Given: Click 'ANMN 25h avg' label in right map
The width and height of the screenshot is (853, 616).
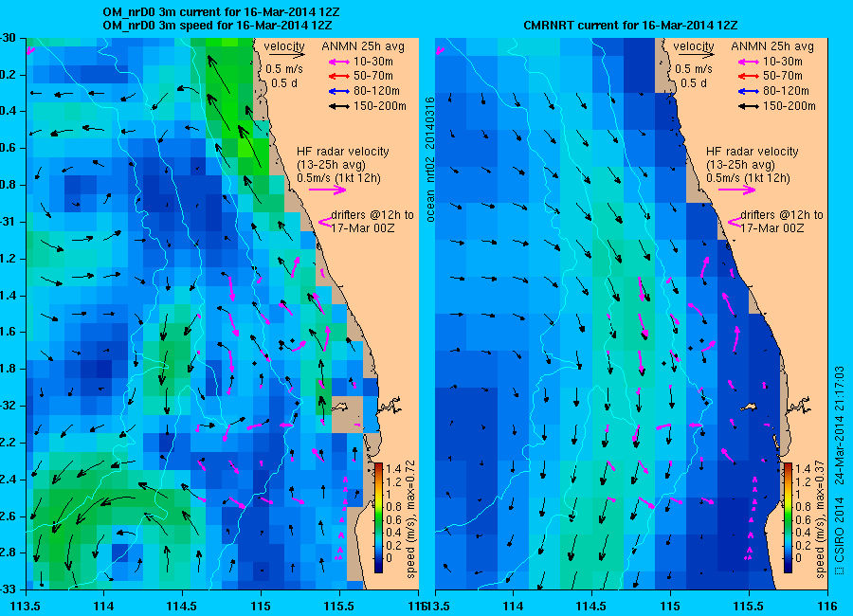Looking at the screenshot, I should (x=772, y=46).
